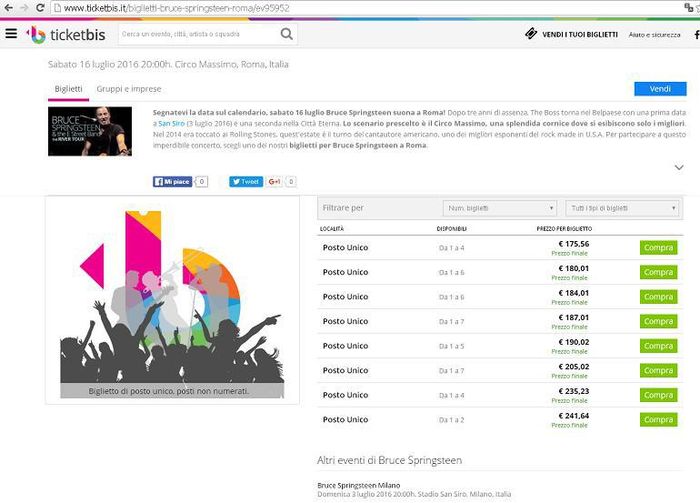Expand the event description with the chevron
The image size is (700, 503).
[x=679, y=167]
